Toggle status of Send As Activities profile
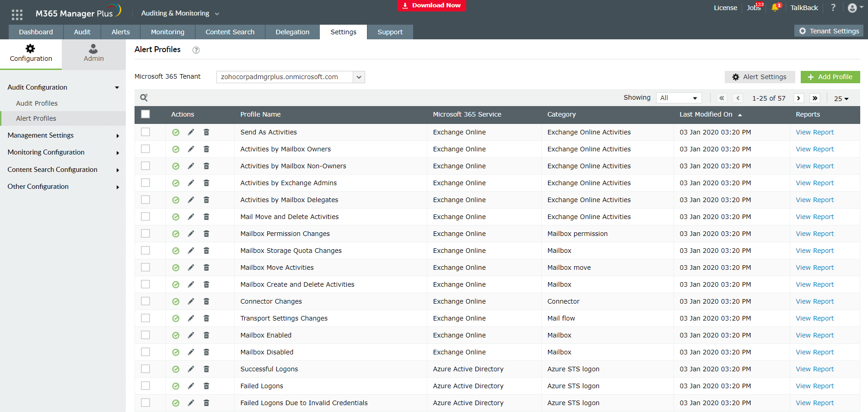This screenshot has height=412, width=868. 176,132
